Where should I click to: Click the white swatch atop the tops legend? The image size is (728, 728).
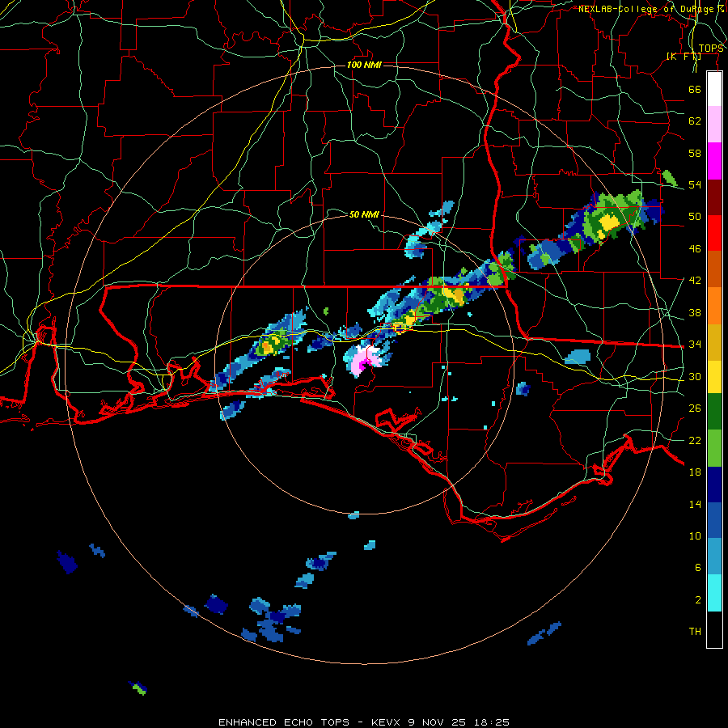(x=714, y=89)
